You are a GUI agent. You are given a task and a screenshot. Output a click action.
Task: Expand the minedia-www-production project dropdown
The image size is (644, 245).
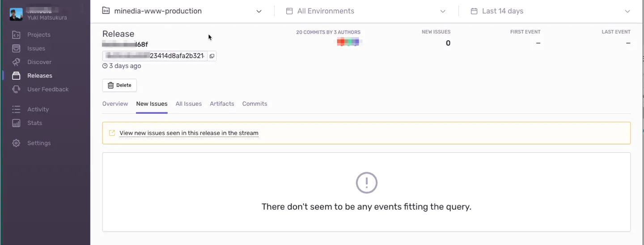click(x=258, y=11)
